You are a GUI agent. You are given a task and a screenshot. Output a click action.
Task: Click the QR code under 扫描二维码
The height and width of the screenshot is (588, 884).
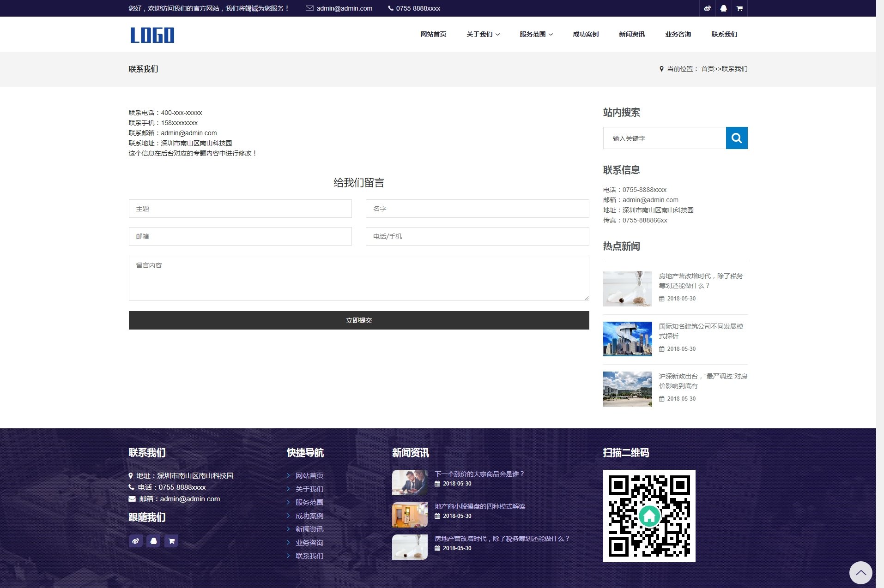point(649,516)
